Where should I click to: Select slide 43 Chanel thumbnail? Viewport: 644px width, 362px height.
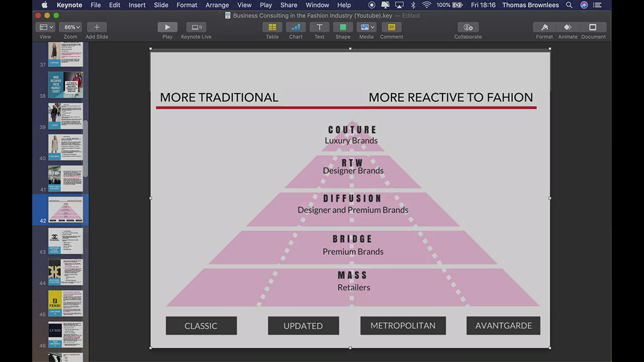65,241
